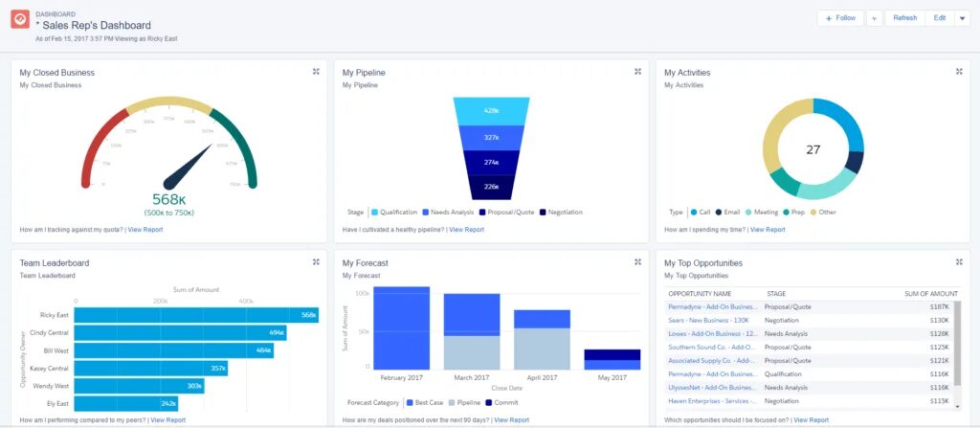This screenshot has width=980, height=428.
Task: Click the Other legend dot
Action: (x=813, y=213)
